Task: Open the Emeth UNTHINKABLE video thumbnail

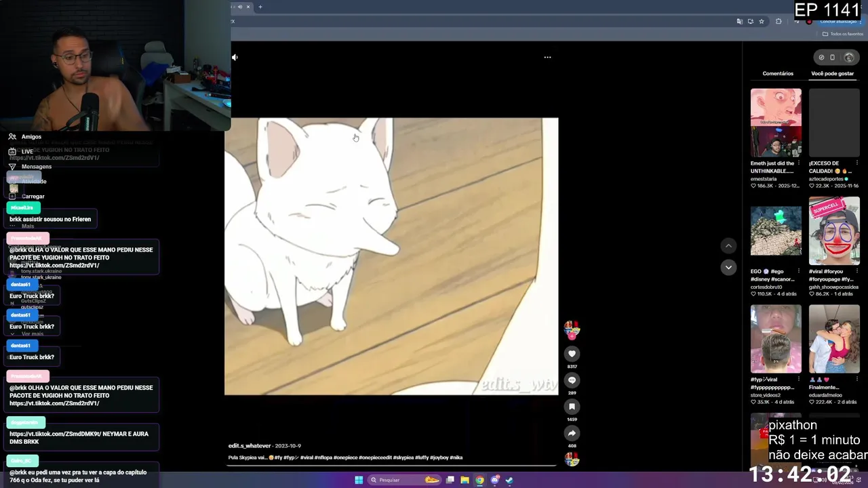Action: [776, 123]
